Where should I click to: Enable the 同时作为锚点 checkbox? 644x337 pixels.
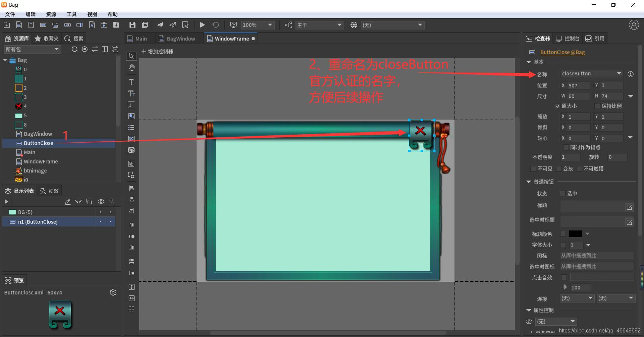click(x=566, y=147)
